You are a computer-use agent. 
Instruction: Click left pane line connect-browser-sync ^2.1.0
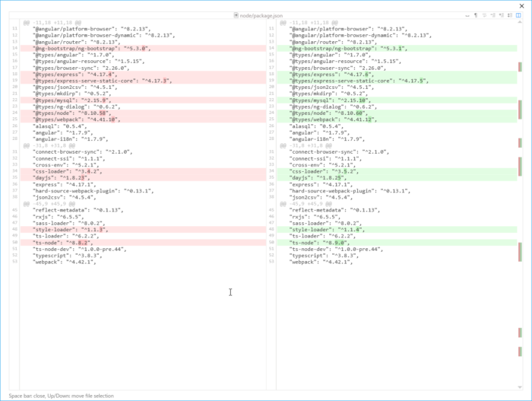82,152
